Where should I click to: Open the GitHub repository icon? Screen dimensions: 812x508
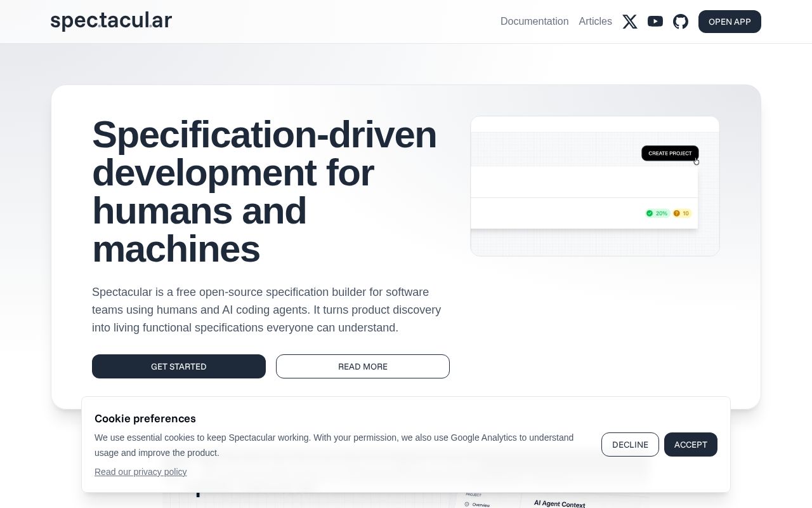coord(681,22)
